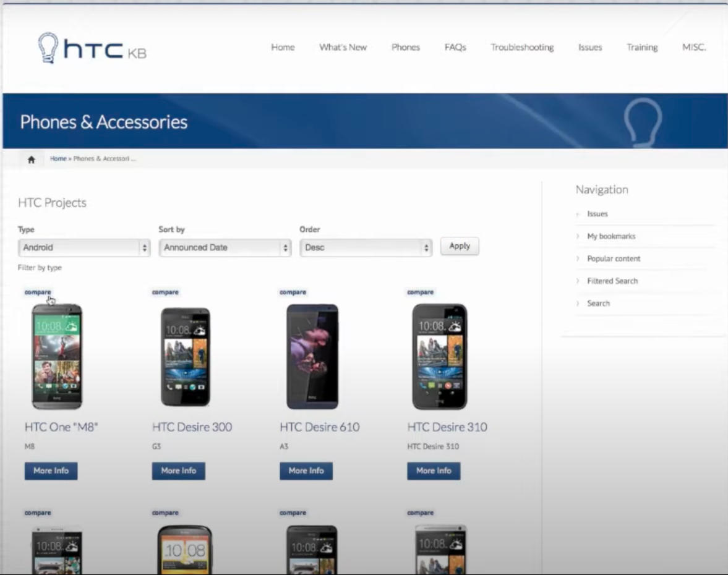Click the arrow beside Filtered Search
The image size is (728, 575).
click(578, 281)
